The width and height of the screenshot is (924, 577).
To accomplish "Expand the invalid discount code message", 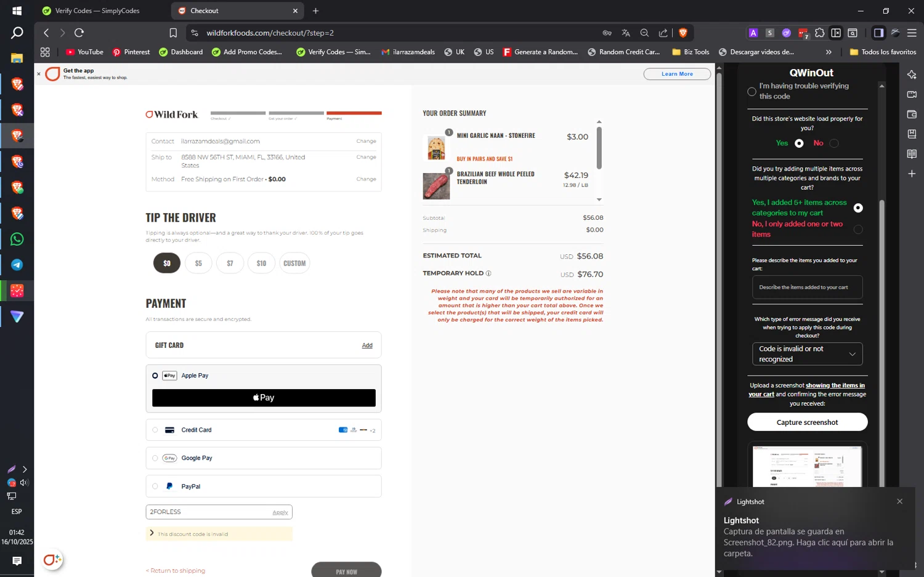I will pyautogui.click(x=152, y=533).
